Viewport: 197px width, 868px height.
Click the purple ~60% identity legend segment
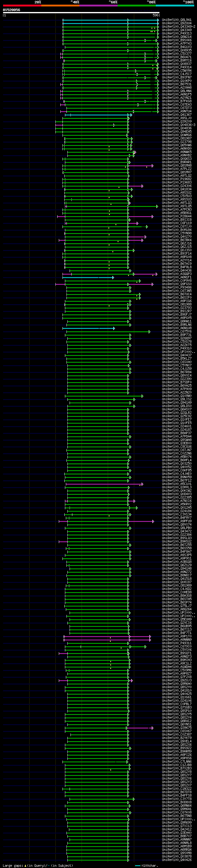[99, 6]
